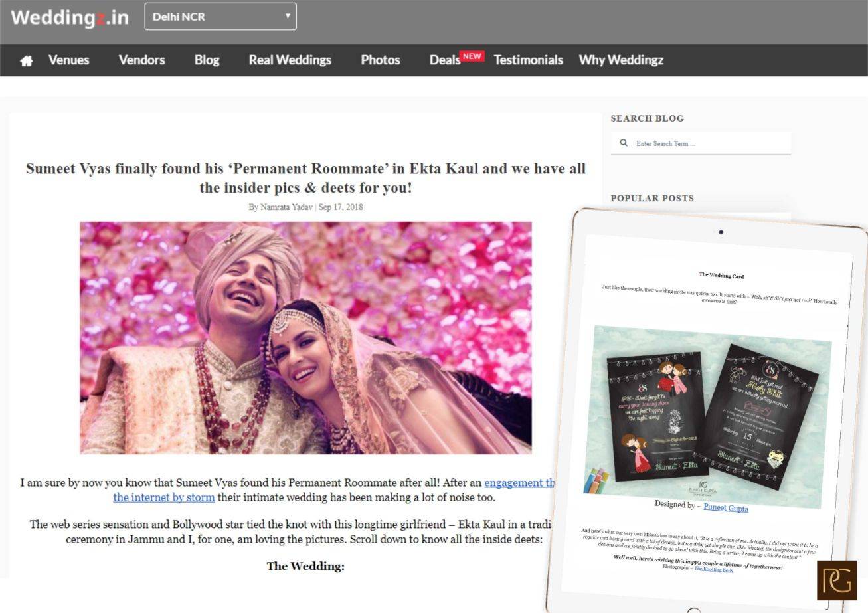Expand city selector using the arrow
The height and width of the screenshot is (613, 868).
coord(288,16)
